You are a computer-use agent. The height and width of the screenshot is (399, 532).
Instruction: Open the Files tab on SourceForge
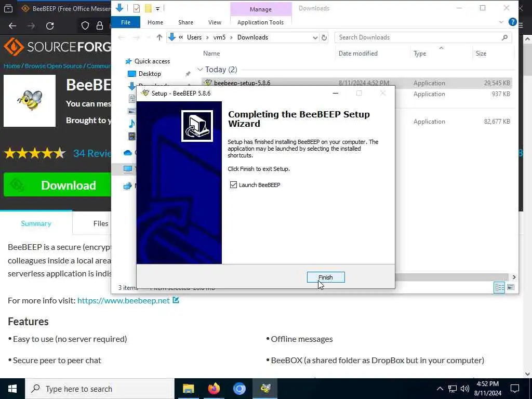[100, 223]
